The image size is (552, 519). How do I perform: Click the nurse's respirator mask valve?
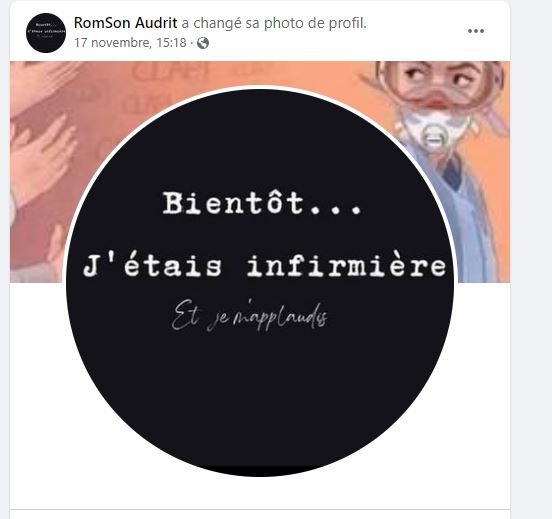pos(434,137)
